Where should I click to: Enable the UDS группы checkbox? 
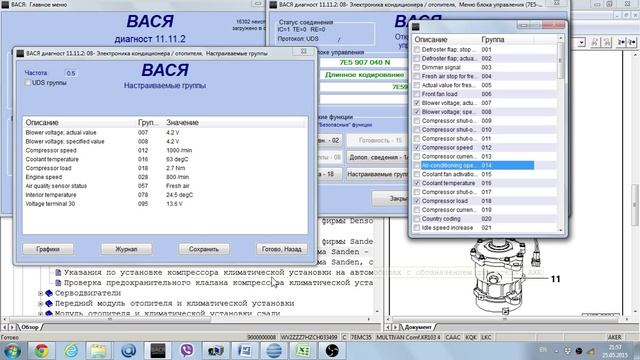coord(28,83)
